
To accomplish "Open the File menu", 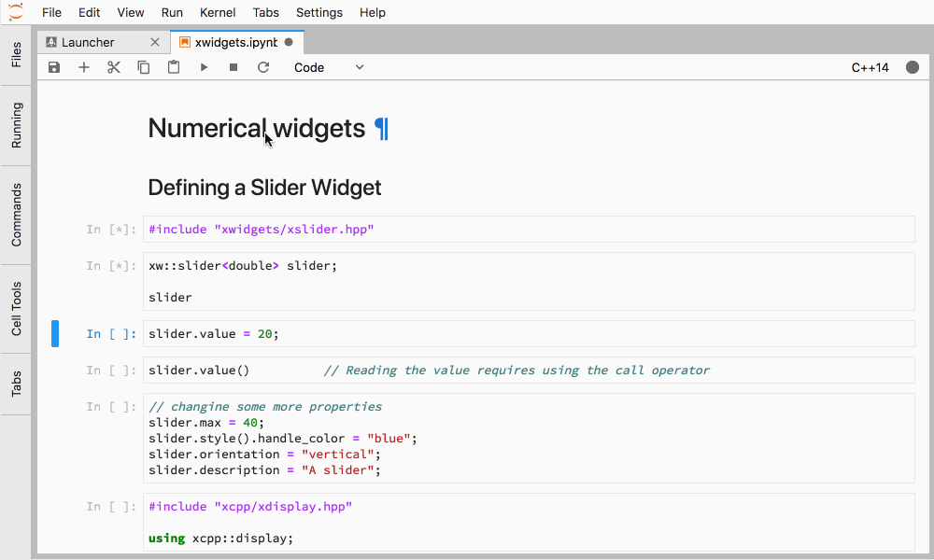I will point(51,12).
